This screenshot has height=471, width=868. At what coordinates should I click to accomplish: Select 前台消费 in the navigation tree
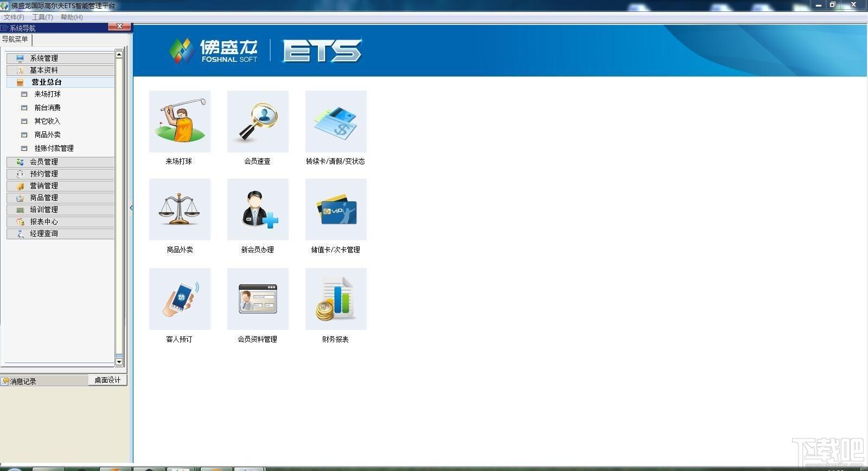point(47,107)
